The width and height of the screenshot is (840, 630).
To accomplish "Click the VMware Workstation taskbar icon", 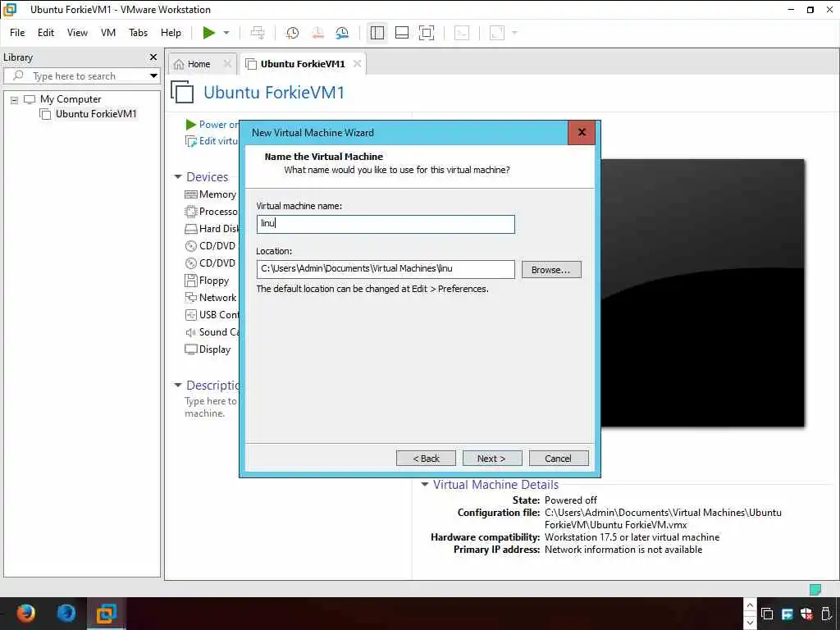I will click(106, 613).
